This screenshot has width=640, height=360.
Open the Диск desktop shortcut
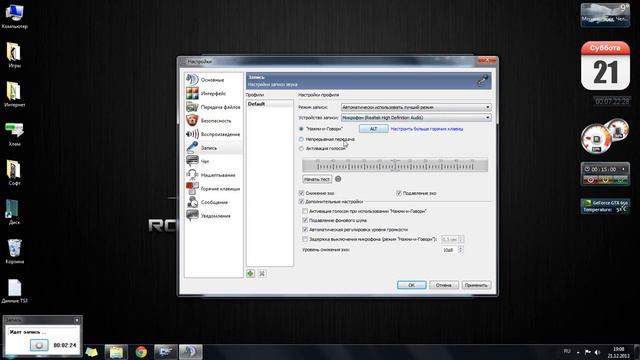click(x=14, y=212)
